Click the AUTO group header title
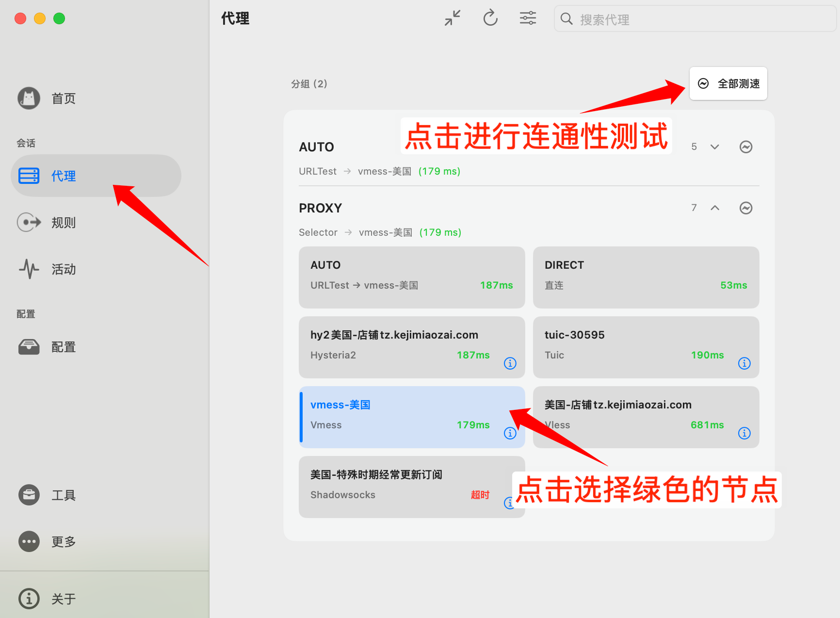Screen dimensions: 840x618 tap(316, 147)
